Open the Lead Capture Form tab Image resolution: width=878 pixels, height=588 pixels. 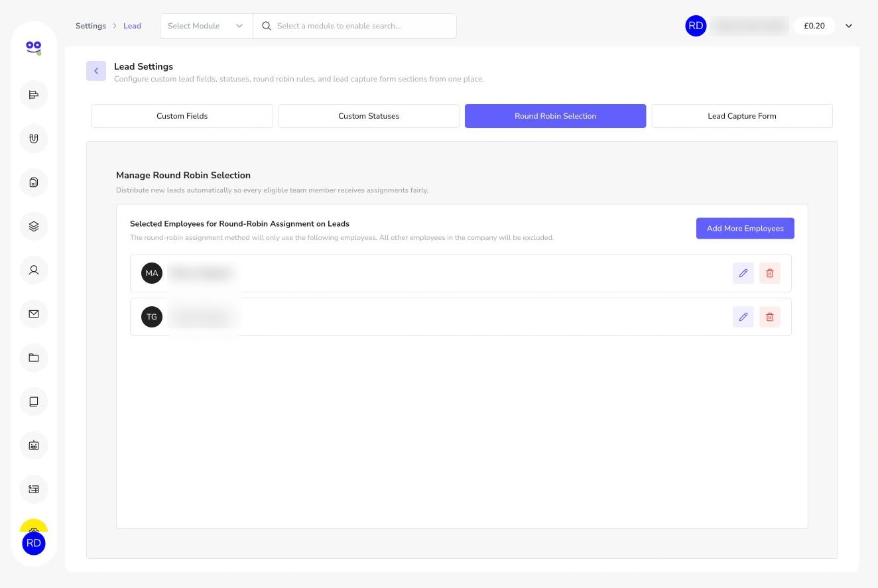tap(742, 116)
